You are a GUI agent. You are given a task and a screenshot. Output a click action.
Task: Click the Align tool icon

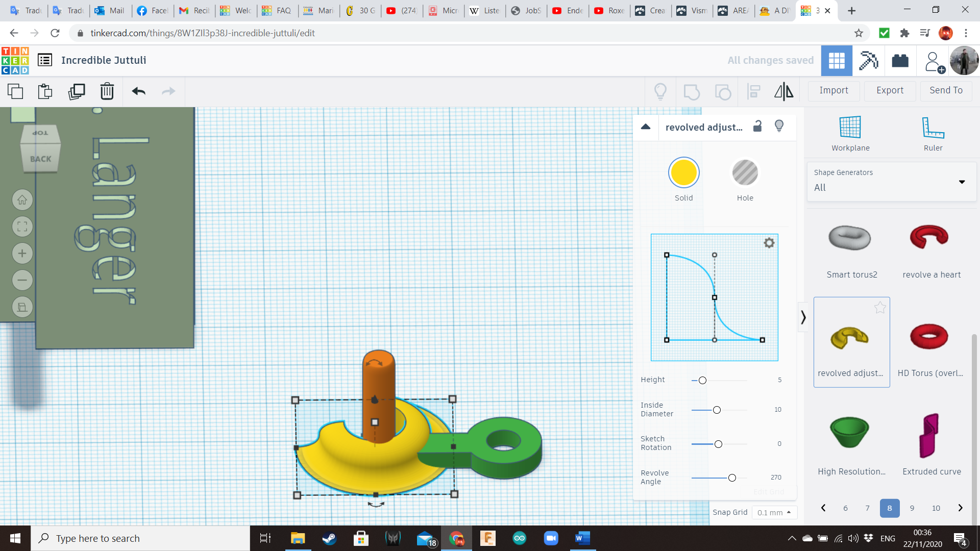(753, 91)
